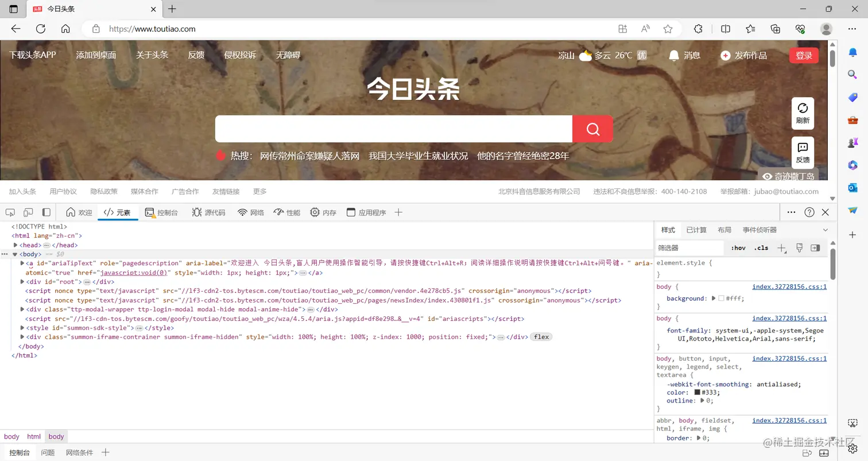
Task: Open DevTools customize three-dots menu
Action: 791,212
